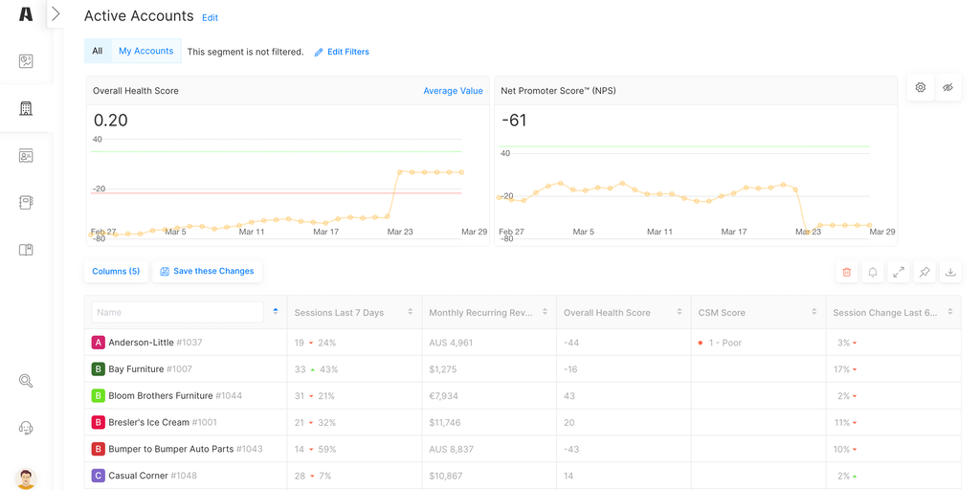Image resolution: width=980 pixels, height=490 pixels.
Task: Open the Average Value dropdown
Action: [453, 91]
